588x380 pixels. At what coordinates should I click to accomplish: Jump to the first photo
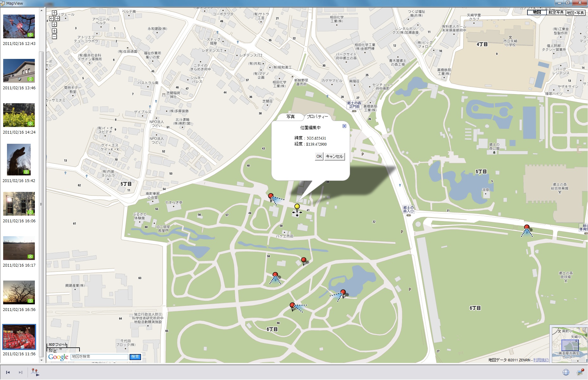click(x=8, y=372)
